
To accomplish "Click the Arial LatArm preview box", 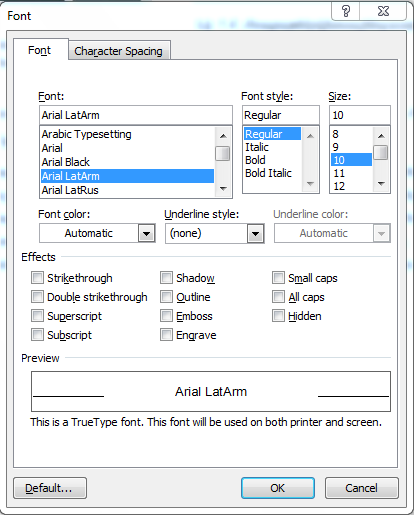I will click(211, 391).
